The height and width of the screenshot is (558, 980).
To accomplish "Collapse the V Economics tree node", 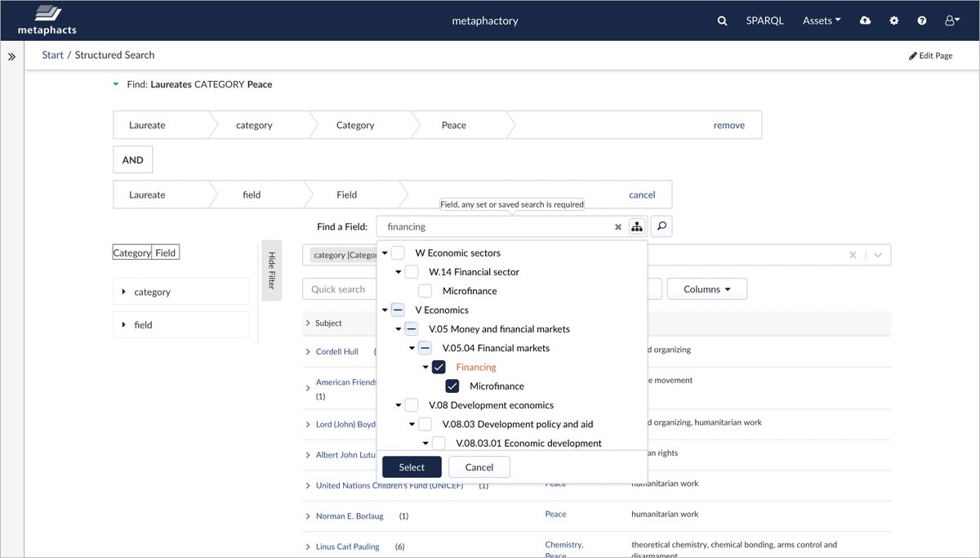I will pyautogui.click(x=385, y=310).
